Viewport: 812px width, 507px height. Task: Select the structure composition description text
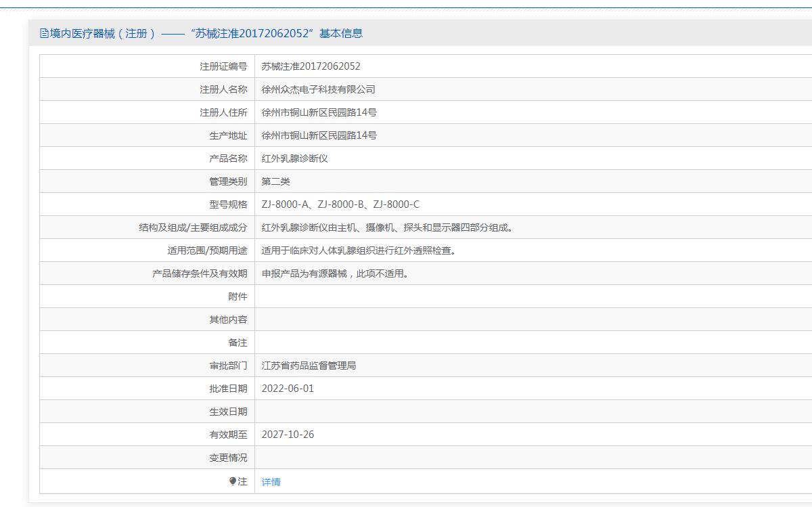[388, 227]
